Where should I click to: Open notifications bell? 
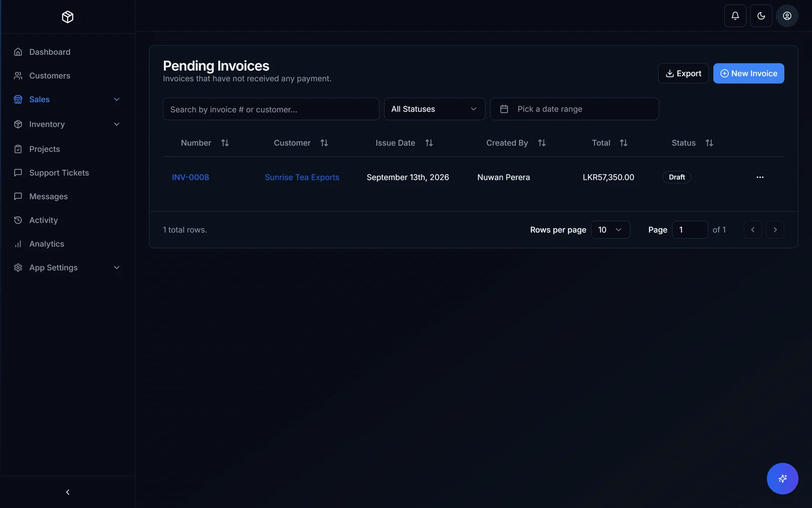coord(735,16)
